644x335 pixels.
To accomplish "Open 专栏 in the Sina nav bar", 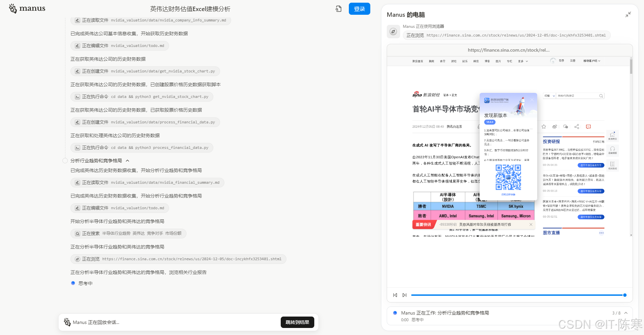I will (509, 61).
